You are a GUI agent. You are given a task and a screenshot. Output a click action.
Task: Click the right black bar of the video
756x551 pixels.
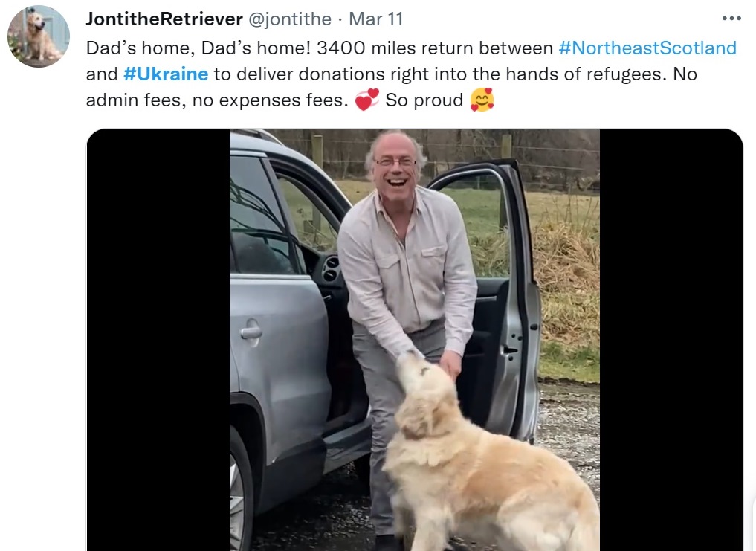coord(671,340)
